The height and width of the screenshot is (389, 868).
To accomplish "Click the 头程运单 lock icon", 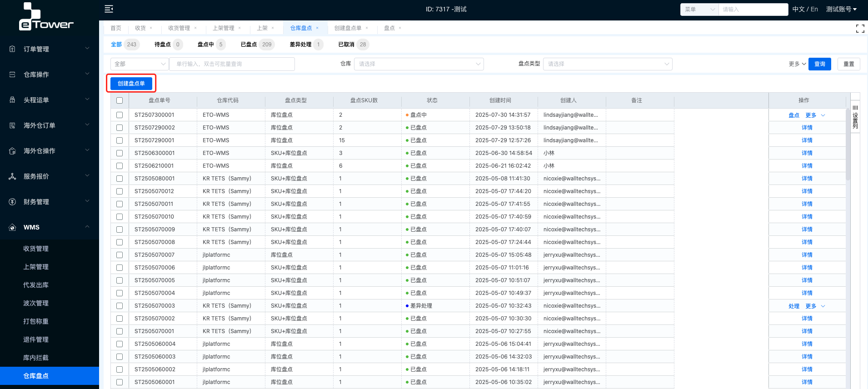I will pyautogui.click(x=12, y=100).
